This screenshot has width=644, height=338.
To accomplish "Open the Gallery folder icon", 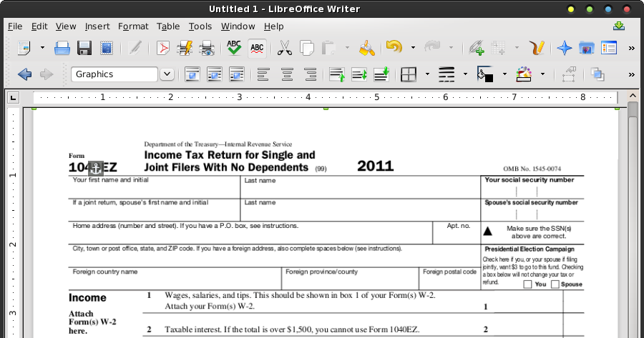I will [x=587, y=48].
